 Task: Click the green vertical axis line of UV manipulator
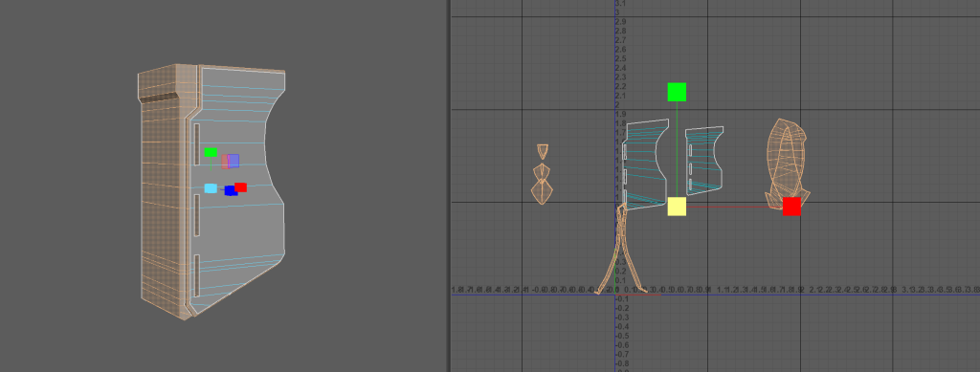point(677,149)
